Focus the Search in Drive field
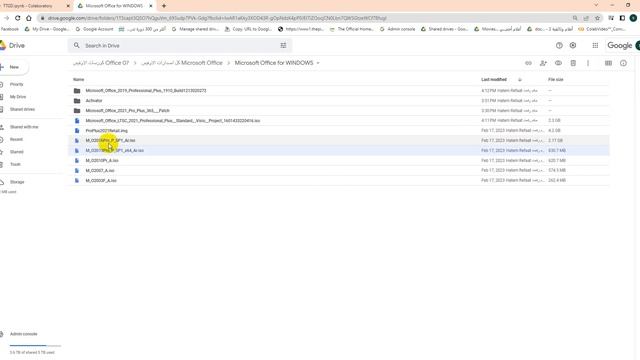This screenshot has width=640, height=360. 180,45
